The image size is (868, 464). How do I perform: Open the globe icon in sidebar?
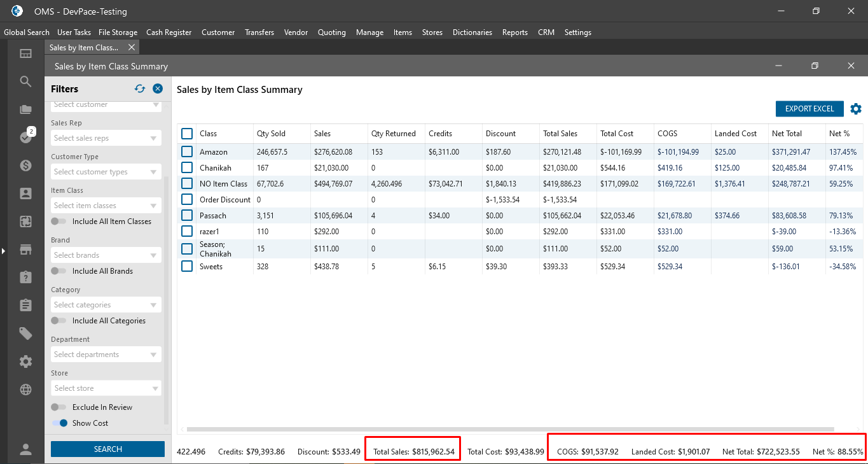tap(25, 390)
